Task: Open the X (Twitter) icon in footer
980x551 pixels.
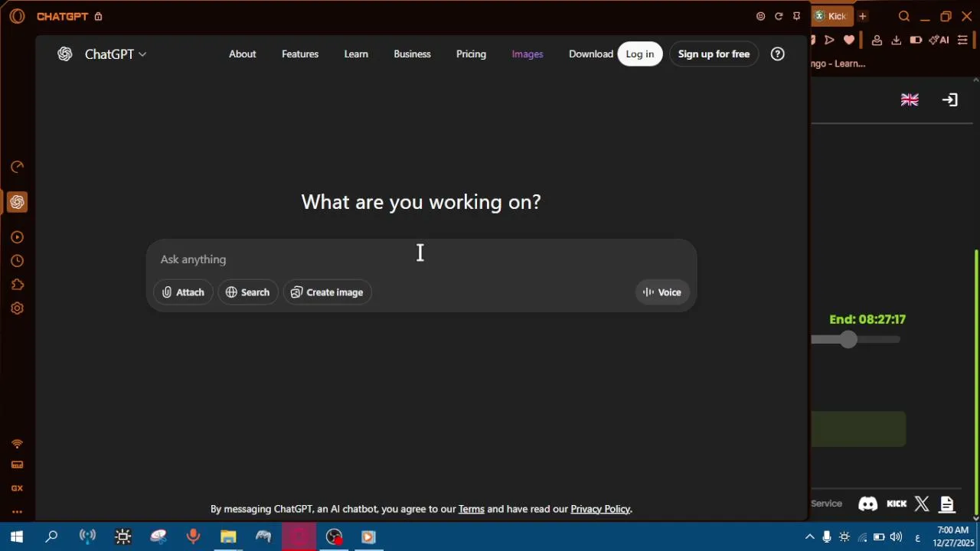Action: [922, 504]
